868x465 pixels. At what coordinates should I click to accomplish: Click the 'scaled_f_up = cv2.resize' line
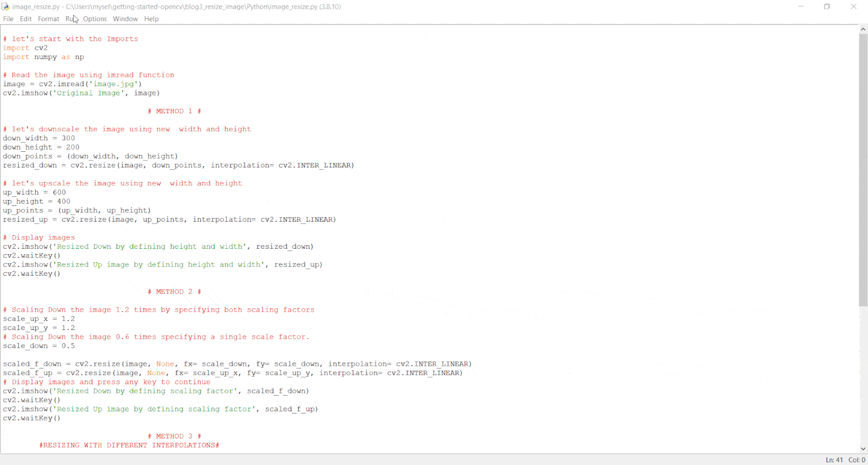(233, 373)
